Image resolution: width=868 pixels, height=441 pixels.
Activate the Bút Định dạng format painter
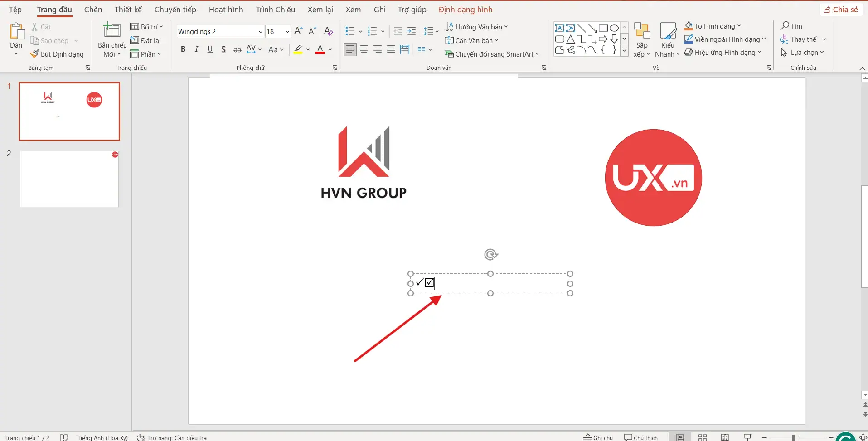click(x=57, y=54)
